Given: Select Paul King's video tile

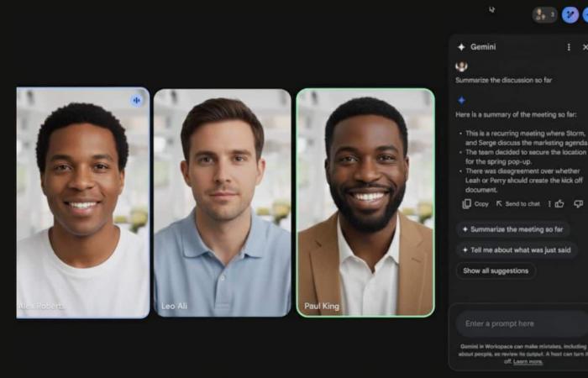Looking at the screenshot, I should pyautogui.click(x=365, y=202).
